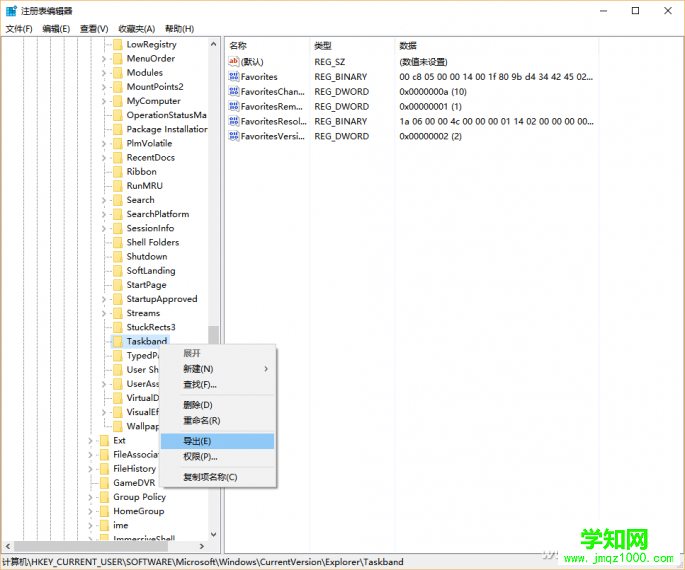Choose 复制项名称(C) in the context menu
Image resolution: width=685 pixels, height=570 pixels.
[x=218, y=477]
